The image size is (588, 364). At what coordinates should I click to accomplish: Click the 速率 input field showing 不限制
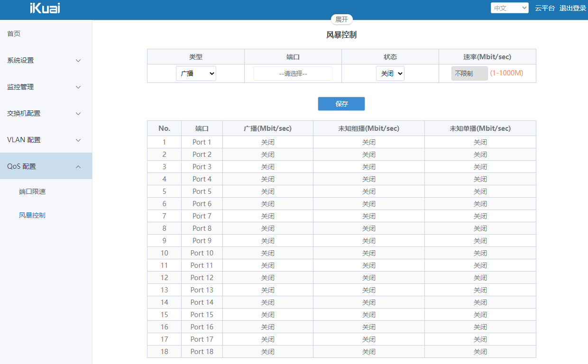coord(469,73)
